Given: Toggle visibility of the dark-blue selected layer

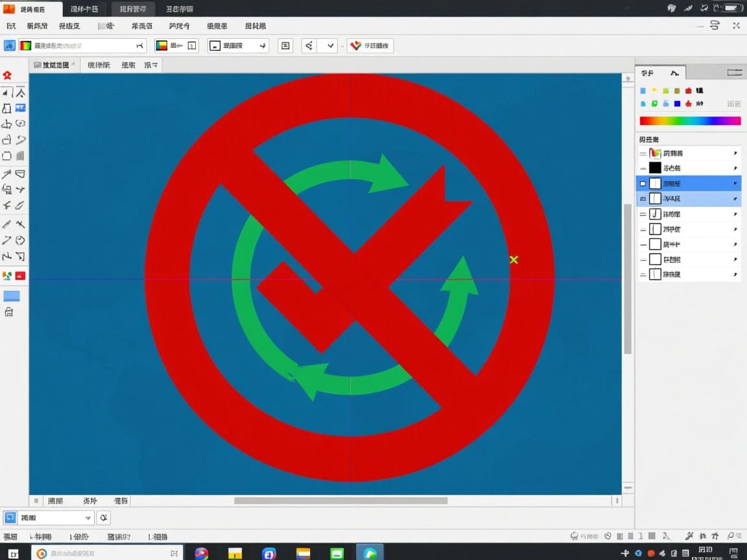Looking at the screenshot, I should point(643,184).
